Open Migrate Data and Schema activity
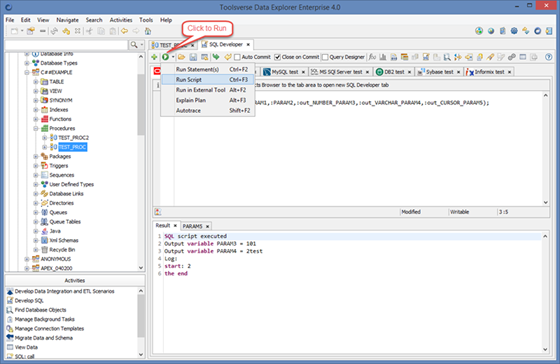 (x=44, y=338)
